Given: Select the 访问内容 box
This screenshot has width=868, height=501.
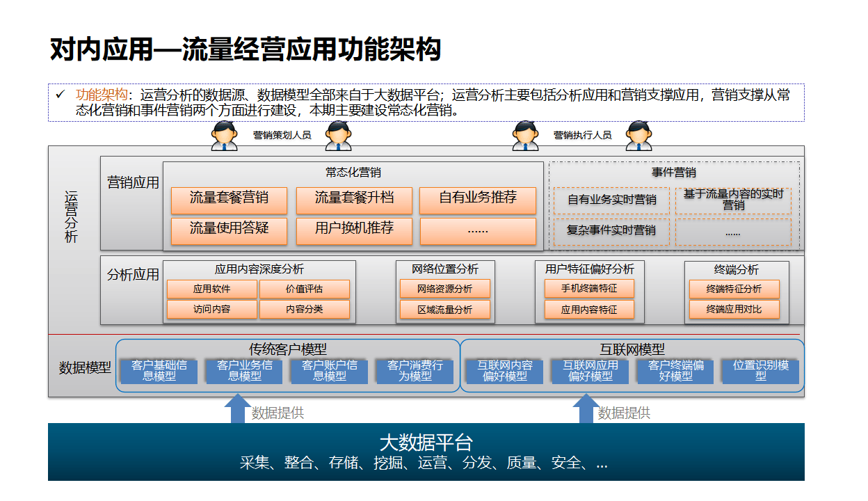Looking at the screenshot, I should point(212,310).
